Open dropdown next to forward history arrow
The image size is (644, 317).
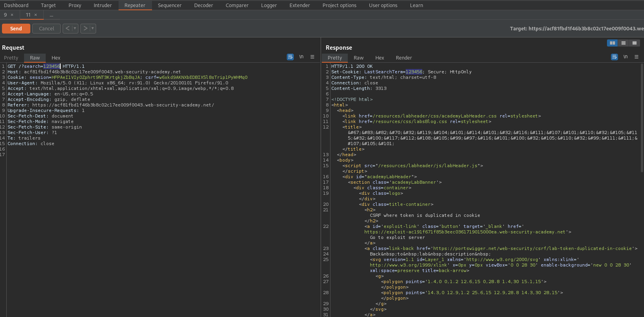tap(93, 28)
